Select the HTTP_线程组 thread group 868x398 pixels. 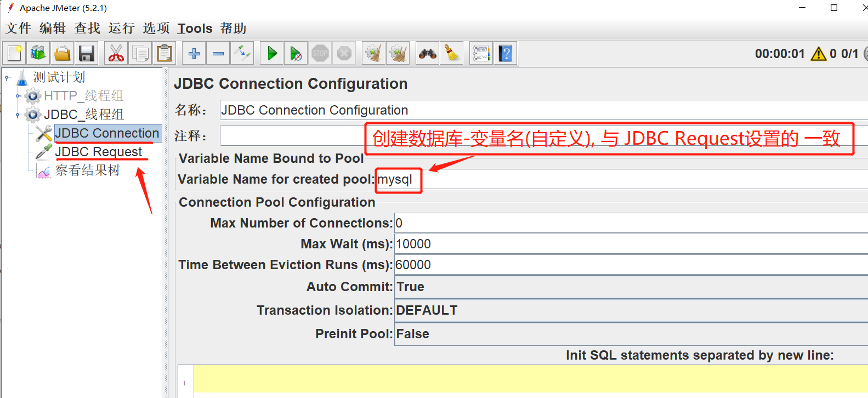[x=84, y=96]
